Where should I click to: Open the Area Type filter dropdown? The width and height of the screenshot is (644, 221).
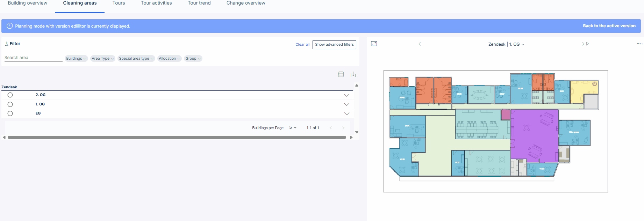click(x=103, y=58)
